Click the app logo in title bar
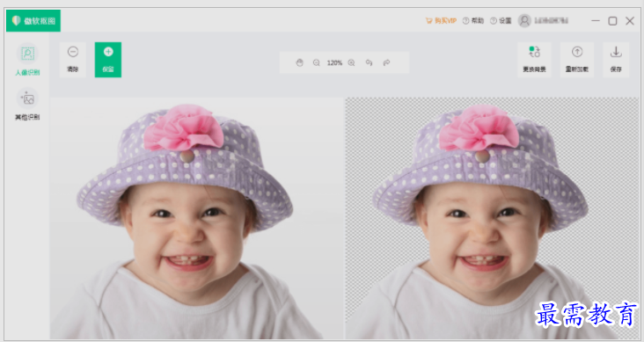644x342 pixels. click(x=33, y=20)
